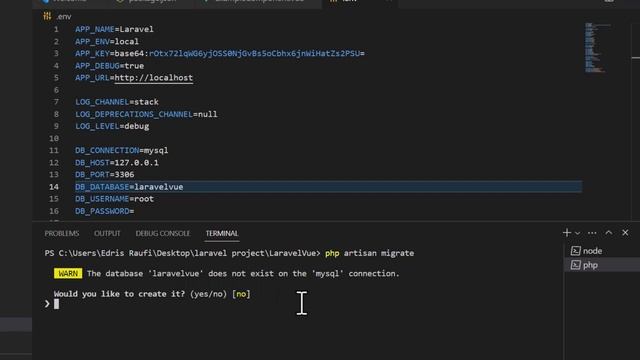Click the [no] default answer text
The image size is (640, 360).
point(241,294)
